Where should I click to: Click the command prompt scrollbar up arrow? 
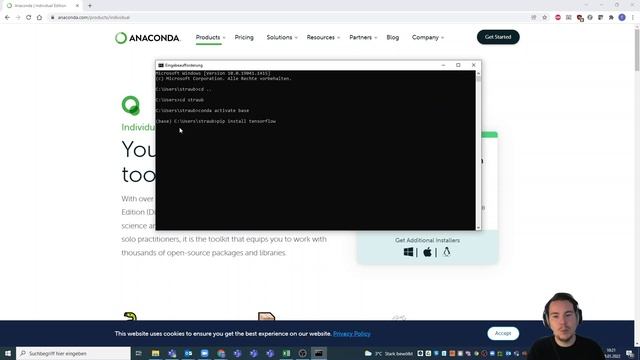click(x=478, y=73)
